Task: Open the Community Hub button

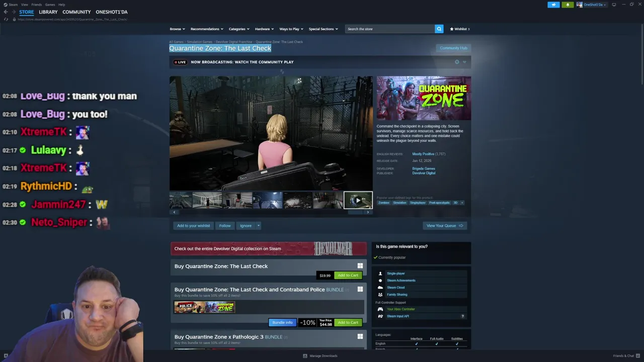Action: [453, 48]
